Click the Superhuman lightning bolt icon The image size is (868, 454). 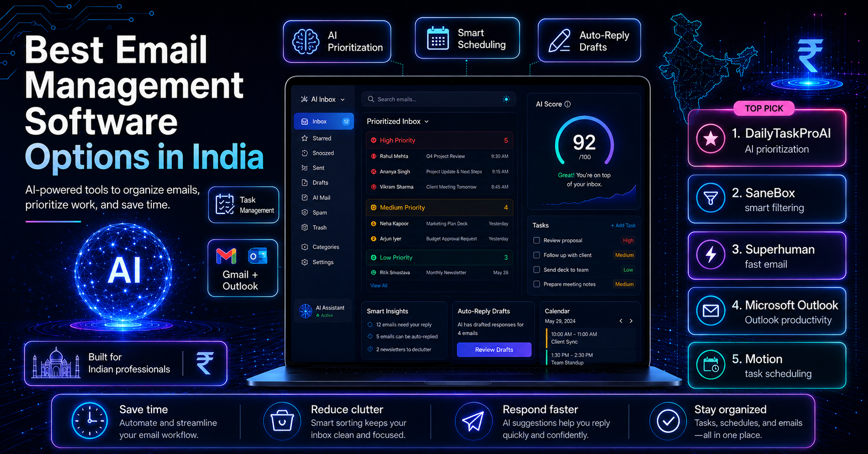pos(711,255)
